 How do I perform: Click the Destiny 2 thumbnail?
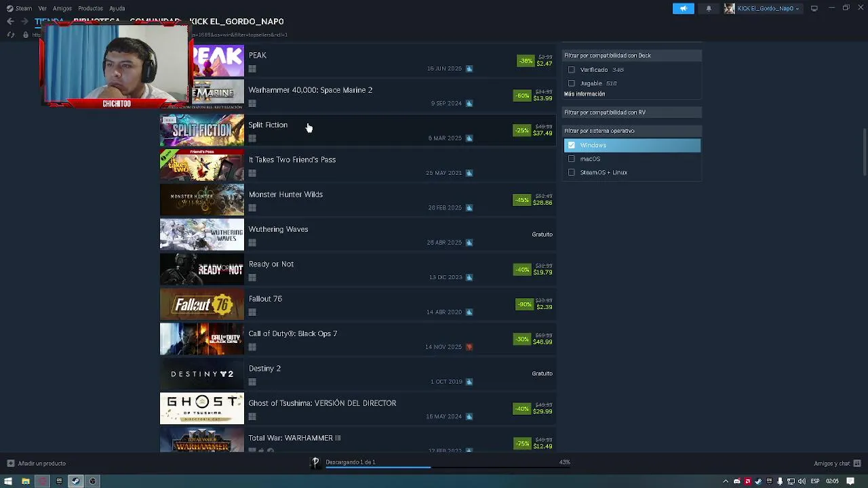tap(202, 374)
